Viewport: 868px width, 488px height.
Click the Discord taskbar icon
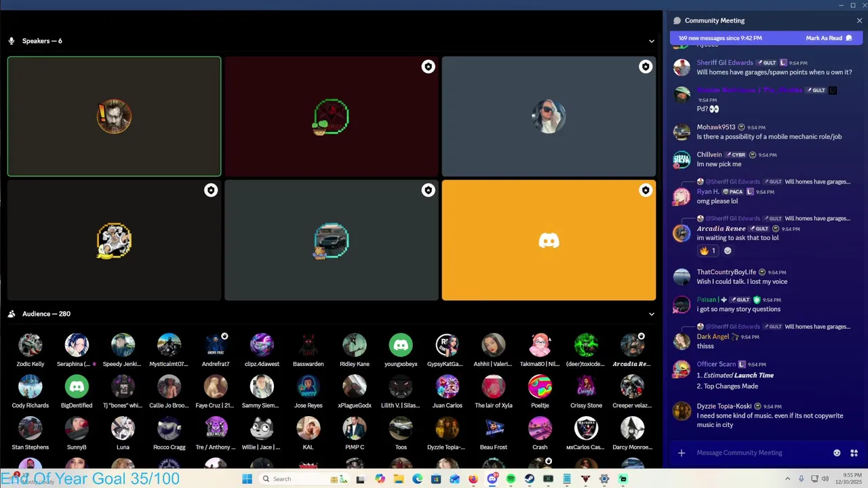[x=492, y=479]
